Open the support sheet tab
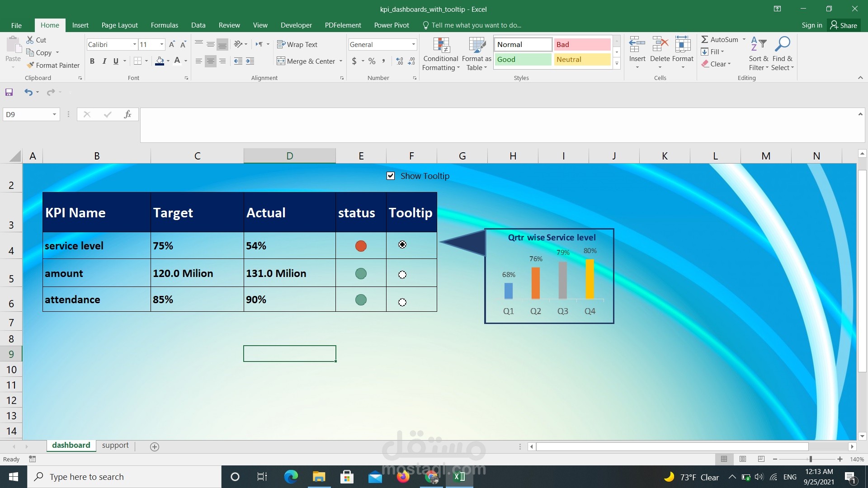 pyautogui.click(x=115, y=445)
